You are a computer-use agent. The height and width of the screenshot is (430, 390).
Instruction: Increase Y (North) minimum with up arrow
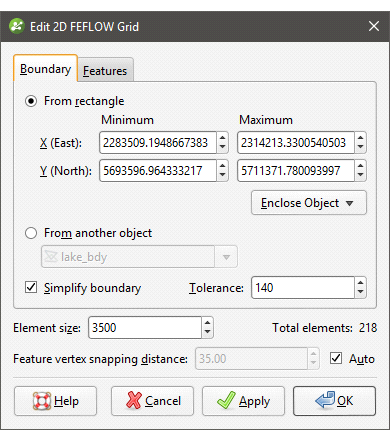222,166
